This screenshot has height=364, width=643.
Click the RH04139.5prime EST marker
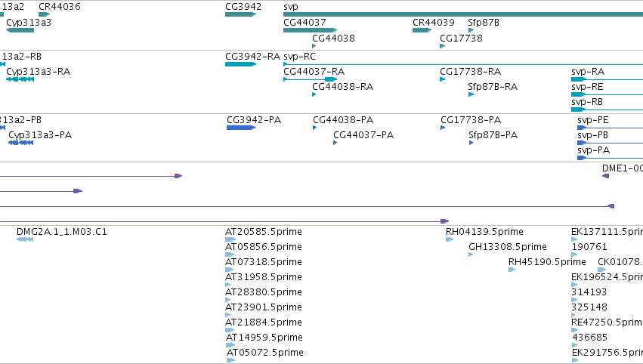click(450, 239)
